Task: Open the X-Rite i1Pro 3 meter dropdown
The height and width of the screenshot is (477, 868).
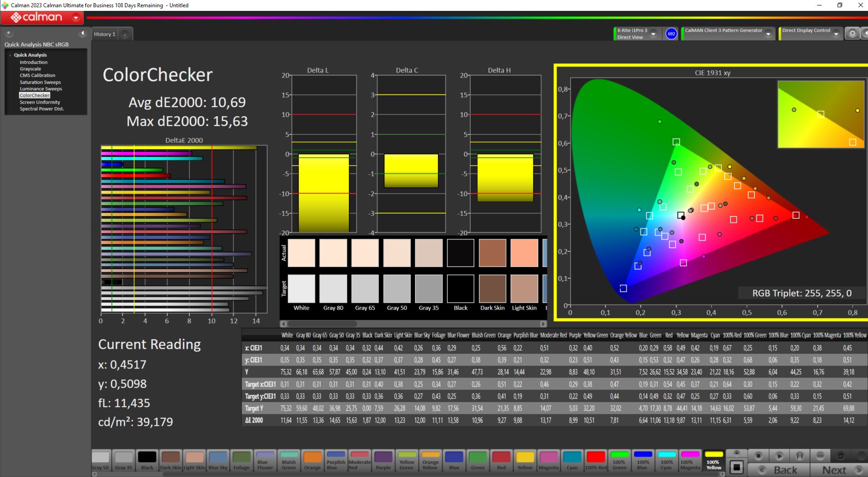Action: tap(653, 34)
